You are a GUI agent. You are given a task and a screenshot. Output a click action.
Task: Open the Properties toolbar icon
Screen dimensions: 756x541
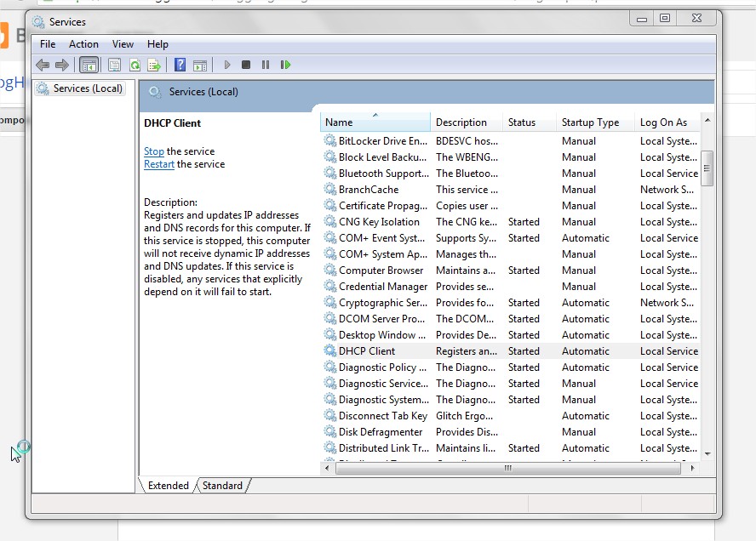click(114, 65)
